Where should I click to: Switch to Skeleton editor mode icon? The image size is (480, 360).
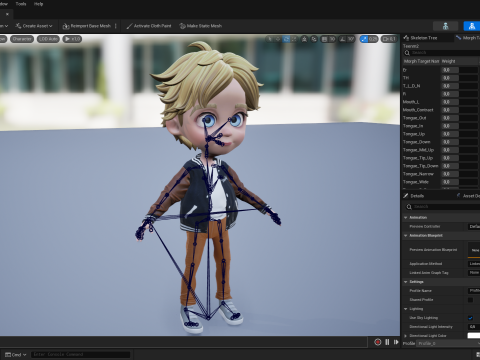445,26
